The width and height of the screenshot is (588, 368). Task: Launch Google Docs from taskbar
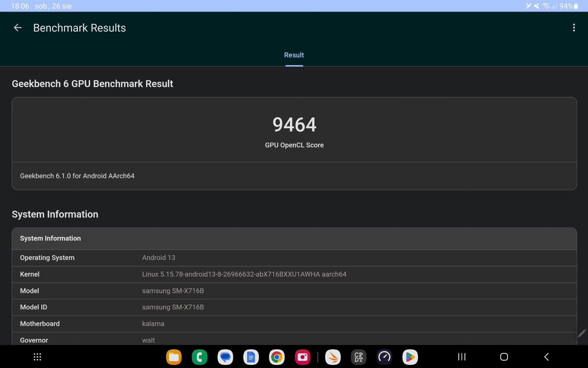[x=251, y=357]
